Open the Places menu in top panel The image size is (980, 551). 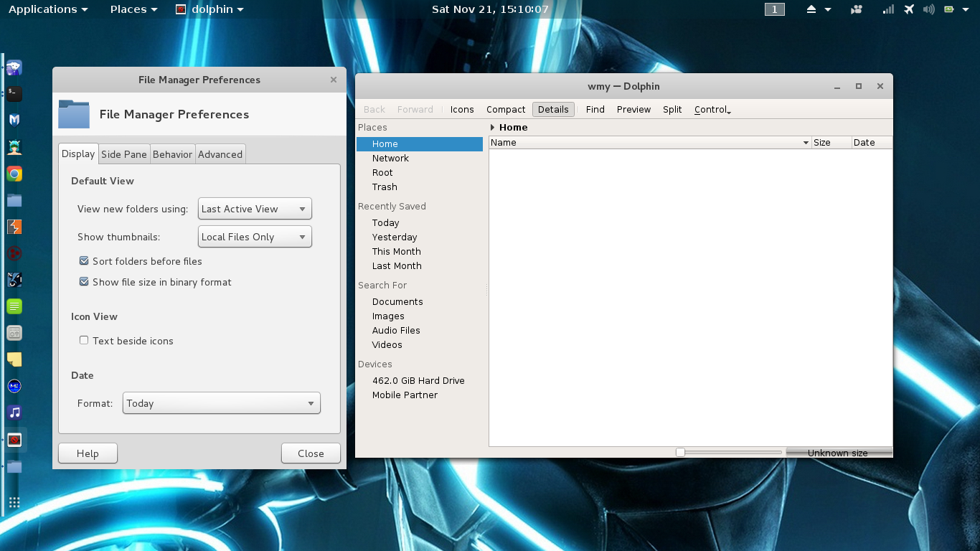pyautogui.click(x=133, y=9)
